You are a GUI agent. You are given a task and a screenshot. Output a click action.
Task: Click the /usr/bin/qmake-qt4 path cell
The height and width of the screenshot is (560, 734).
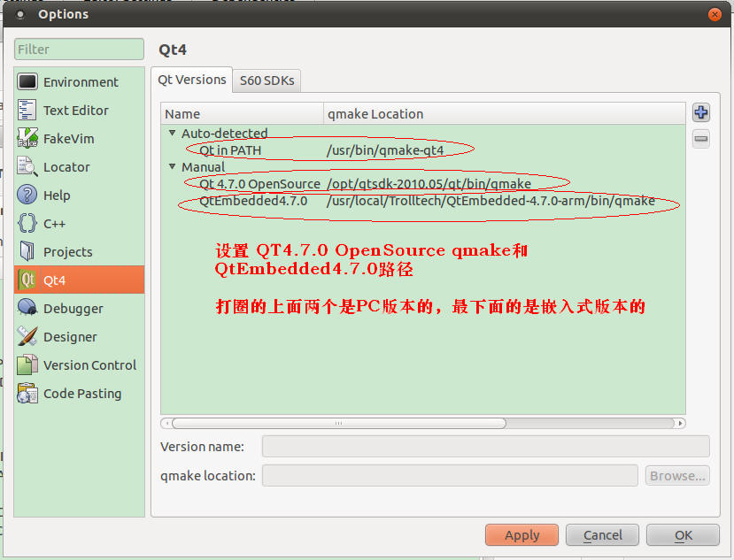[385, 150]
